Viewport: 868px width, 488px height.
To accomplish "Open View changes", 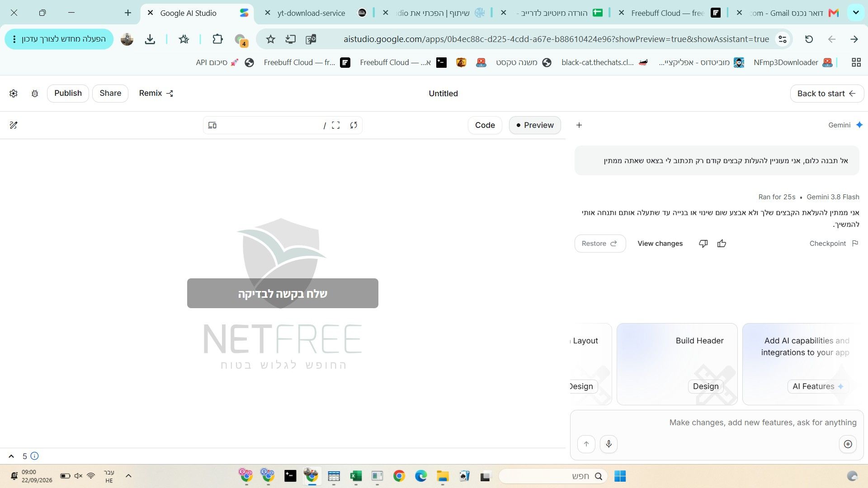I will click(x=660, y=244).
